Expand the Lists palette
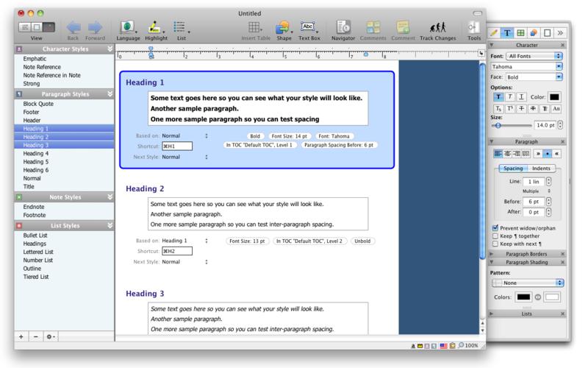 pyautogui.click(x=492, y=314)
